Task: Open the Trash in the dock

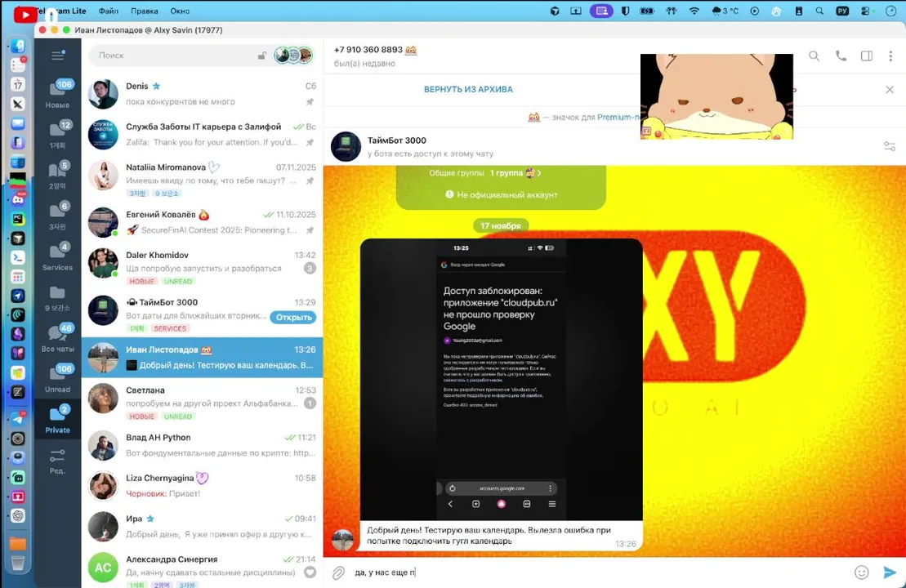Action: 18,563
